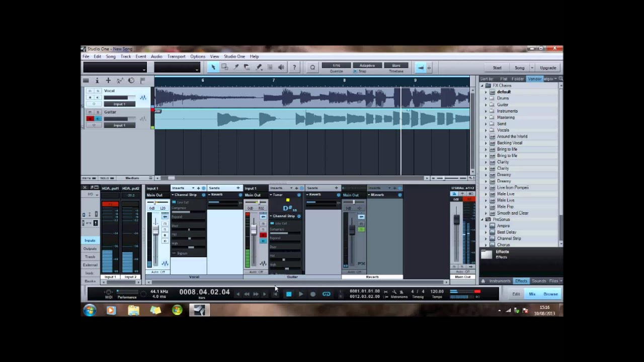This screenshot has width=644, height=362.
Task: Click the browser home icon
Action: pyautogui.click(x=483, y=281)
